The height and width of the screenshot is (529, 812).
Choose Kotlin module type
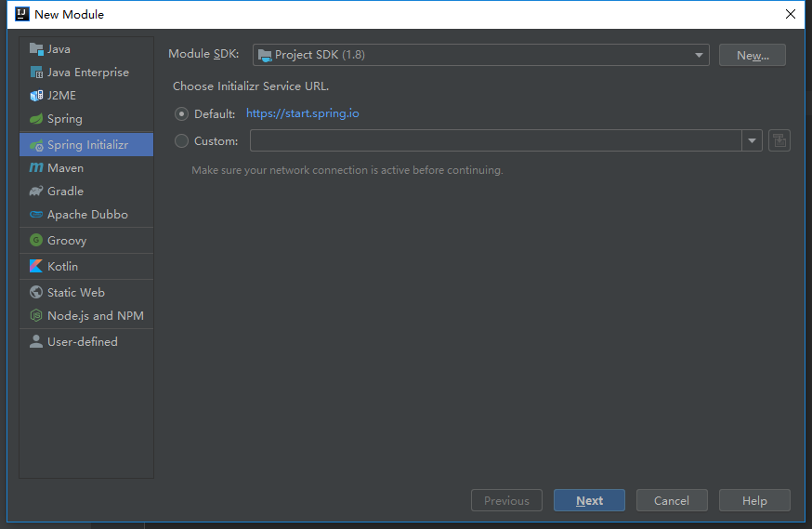point(86,266)
